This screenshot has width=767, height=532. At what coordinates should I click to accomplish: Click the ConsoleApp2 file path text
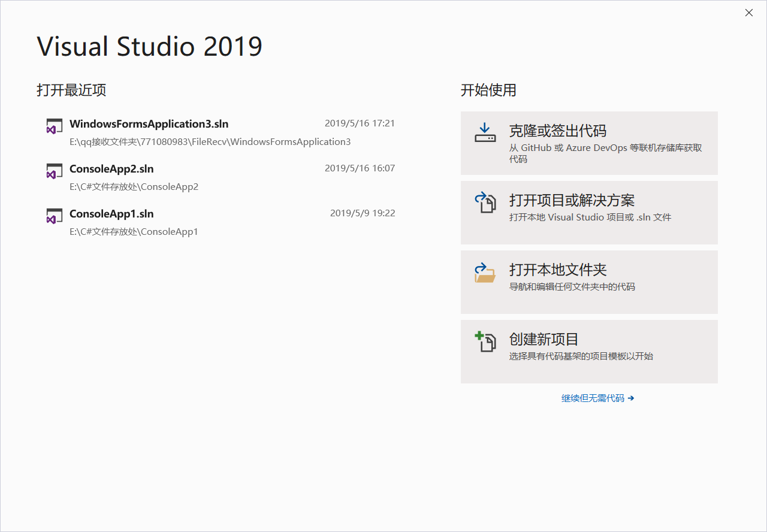(x=135, y=186)
